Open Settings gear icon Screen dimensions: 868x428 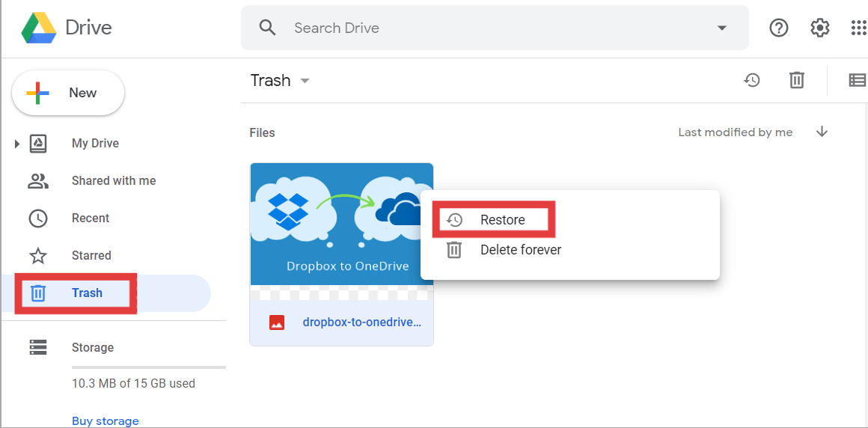(x=820, y=28)
